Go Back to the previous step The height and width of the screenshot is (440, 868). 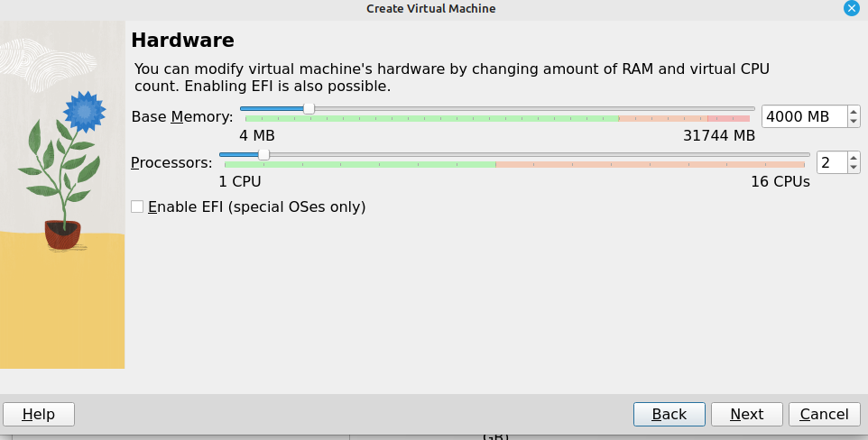(x=669, y=414)
